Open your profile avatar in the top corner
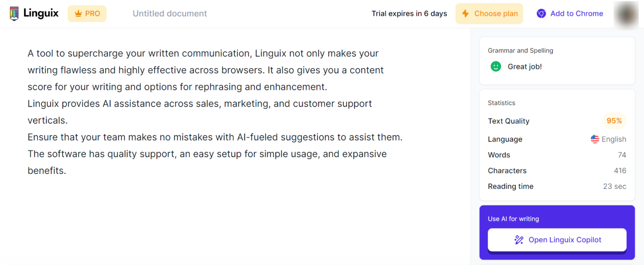Viewport: 644px width, 265px height. (x=626, y=13)
